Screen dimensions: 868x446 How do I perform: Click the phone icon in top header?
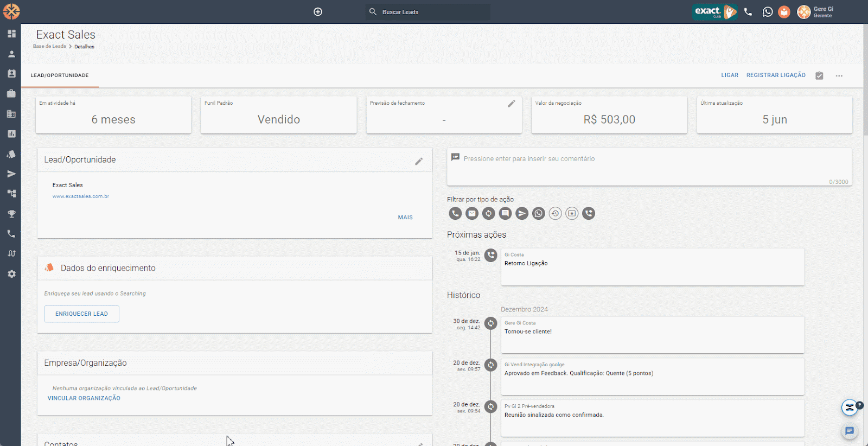[748, 12]
